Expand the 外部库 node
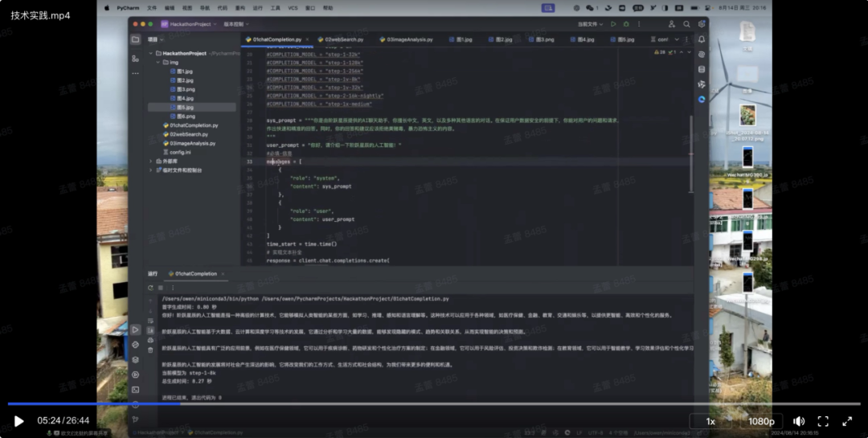 point(150,161)
